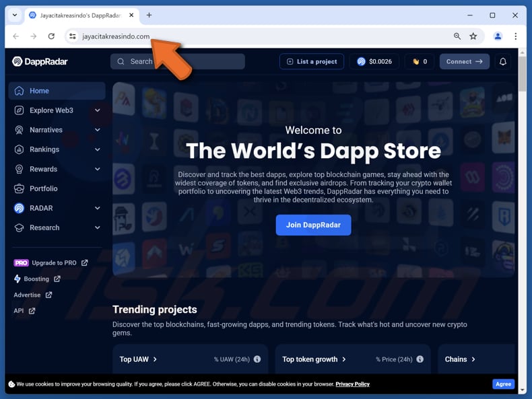Click site information icon in address bar

click(x=72, y=36)
